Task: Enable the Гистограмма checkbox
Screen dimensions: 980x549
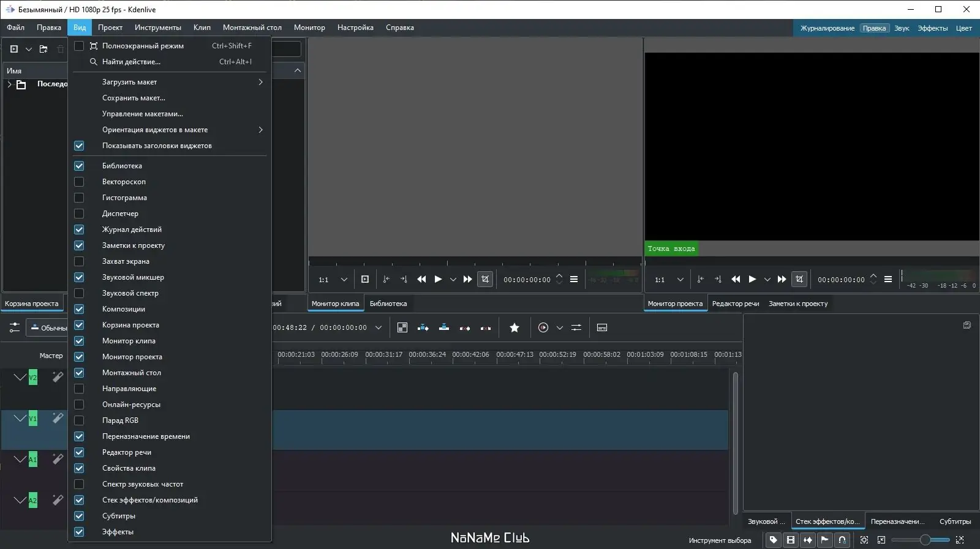Action: click(79, 198)
